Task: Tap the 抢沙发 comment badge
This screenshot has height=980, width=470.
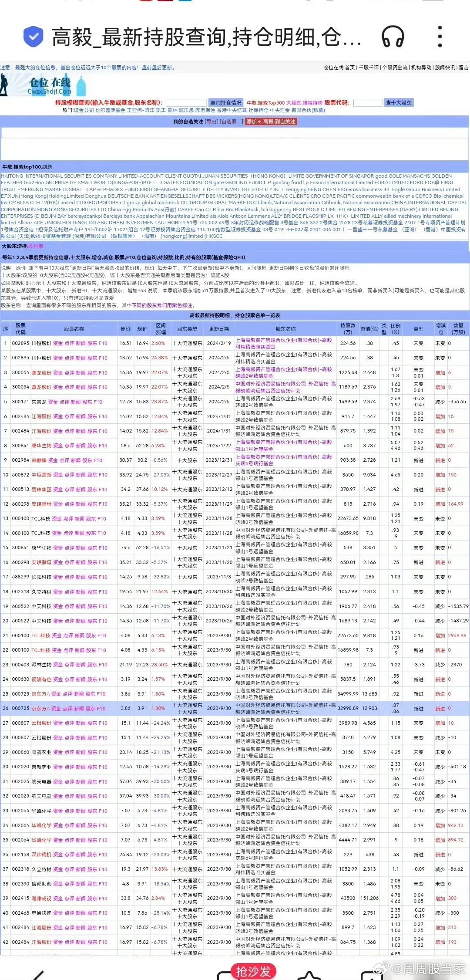Action: pyautogui.click(x=253, y=971)
